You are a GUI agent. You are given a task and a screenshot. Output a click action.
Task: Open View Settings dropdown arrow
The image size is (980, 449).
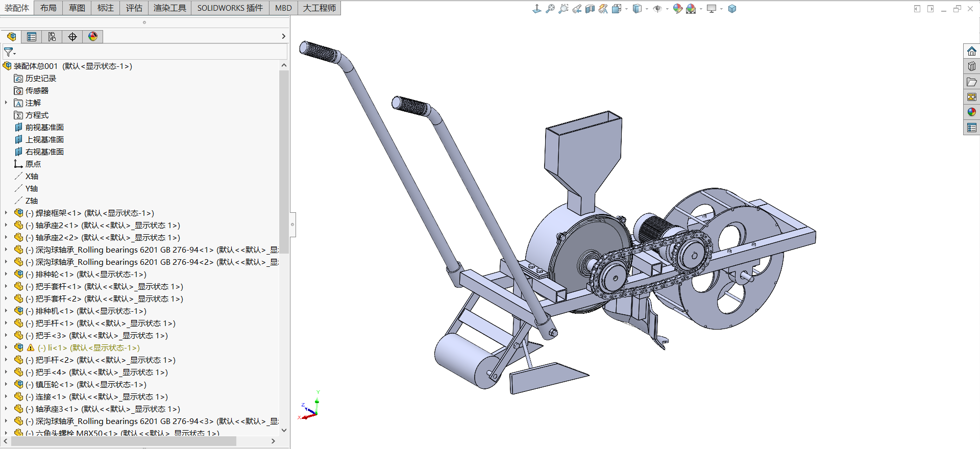point(721,9)
